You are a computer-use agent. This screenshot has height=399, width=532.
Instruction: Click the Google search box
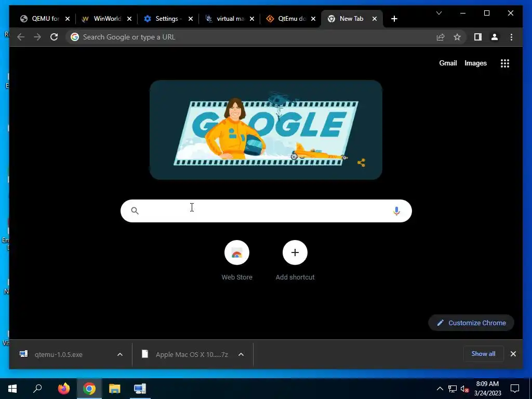click(x=266, y=211)
